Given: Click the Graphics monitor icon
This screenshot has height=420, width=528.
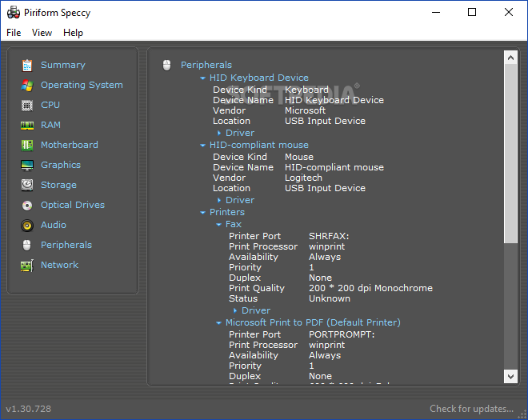Looking at the screenshot, I should [27, 166].
